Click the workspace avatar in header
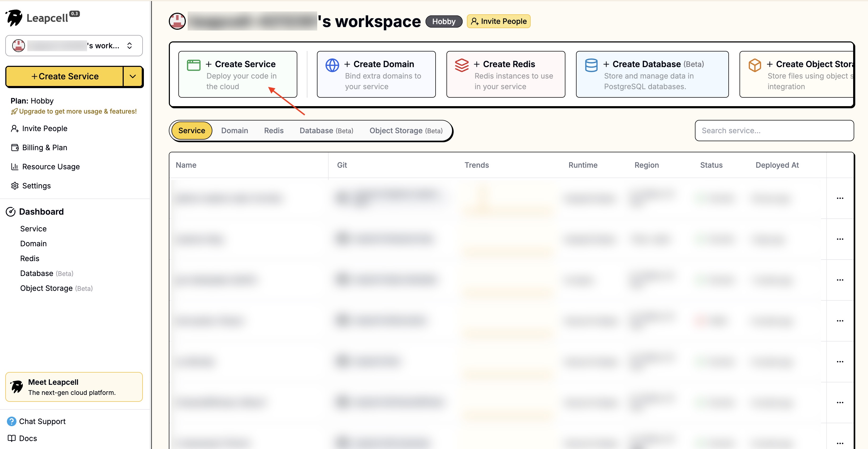The height and width of the screenshot is (449, 868). point(177,21)
